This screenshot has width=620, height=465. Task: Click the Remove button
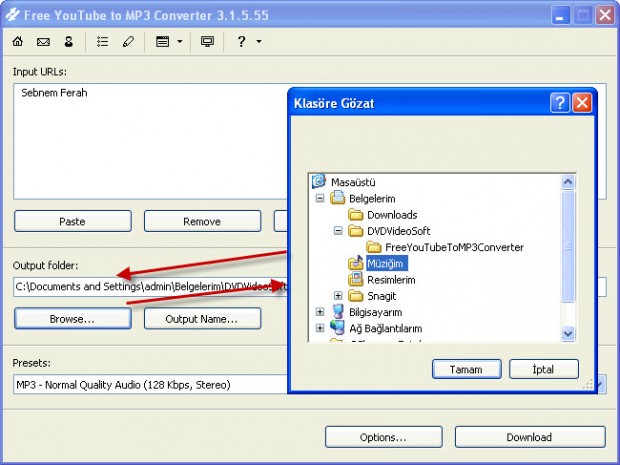[202, 221]
